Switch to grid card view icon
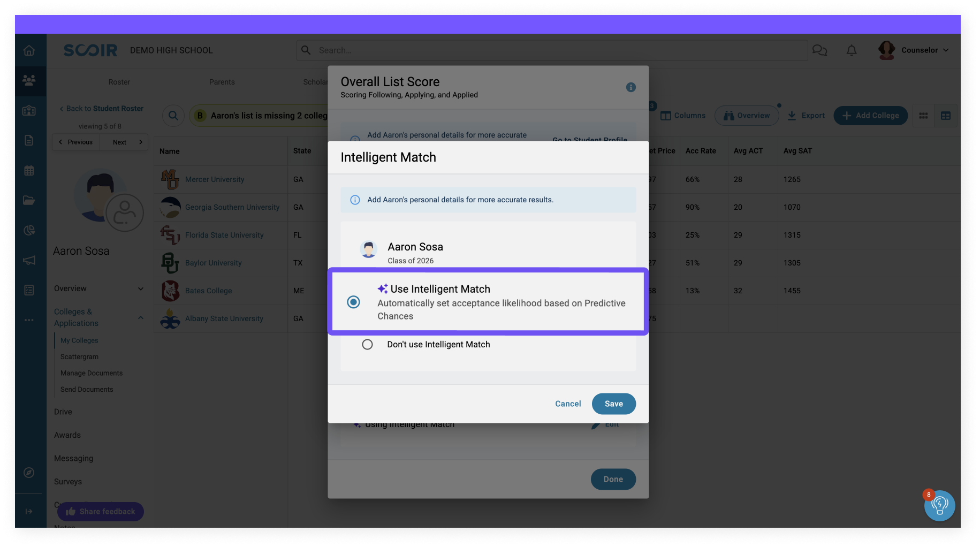Screen dimensions: 980x547 (x=923, y=116)
